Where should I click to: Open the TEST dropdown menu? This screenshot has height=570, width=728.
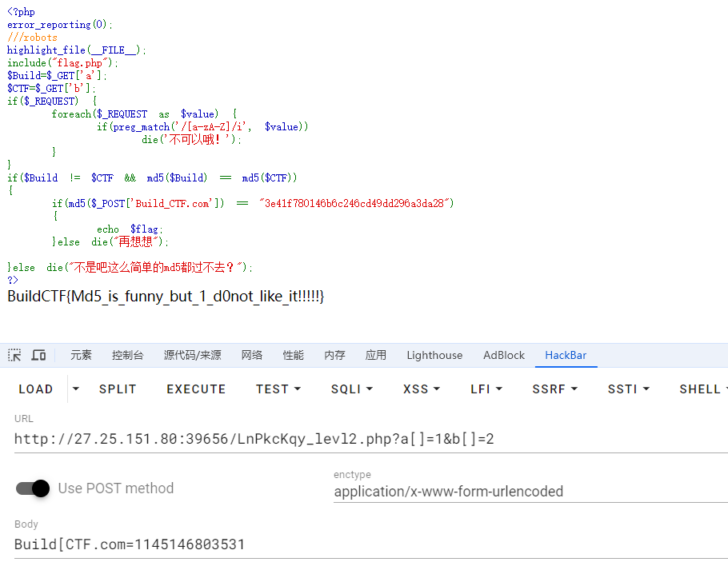coord(278,389)
